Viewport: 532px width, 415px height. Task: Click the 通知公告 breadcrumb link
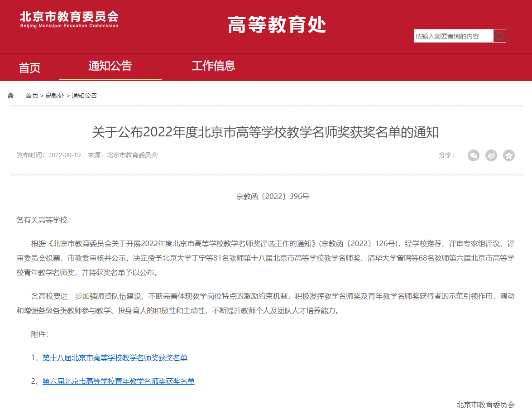click(84, 96)
